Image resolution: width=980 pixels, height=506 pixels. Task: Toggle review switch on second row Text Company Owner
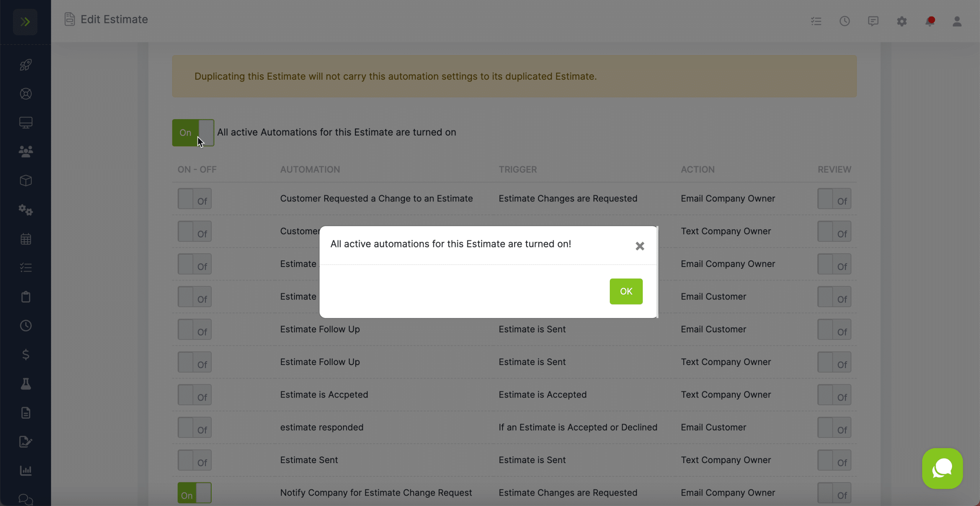[x=834, y=231]
